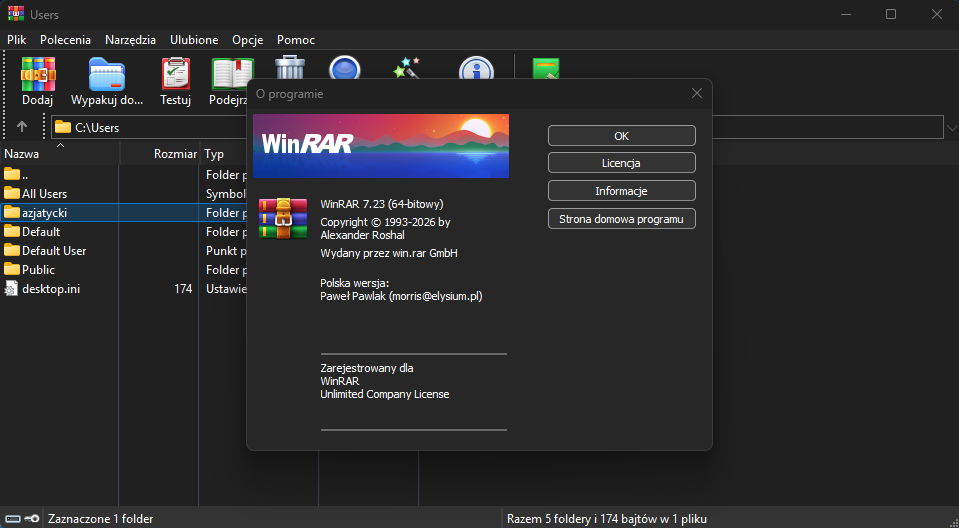
Task: Click the Testuj (Test) toolbar icon
Action: (x=176, y=75)
